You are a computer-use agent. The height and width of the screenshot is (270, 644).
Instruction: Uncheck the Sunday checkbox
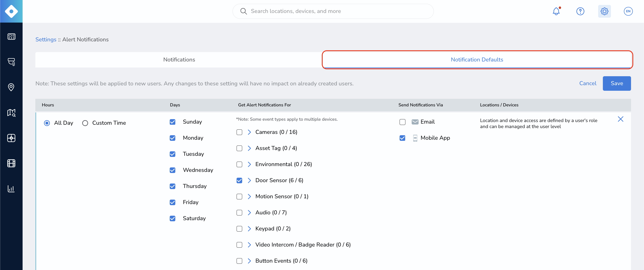[172, 122]
